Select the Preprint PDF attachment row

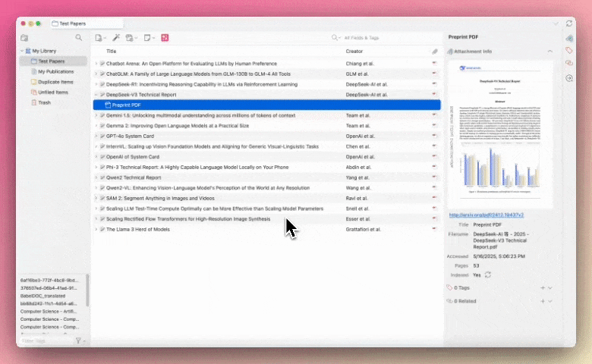267,105
